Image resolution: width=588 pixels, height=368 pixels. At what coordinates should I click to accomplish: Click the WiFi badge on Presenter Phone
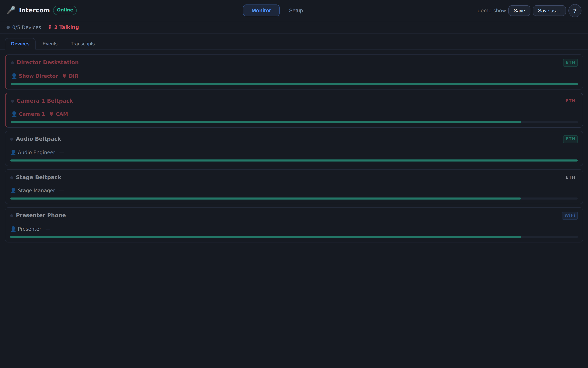570,215
